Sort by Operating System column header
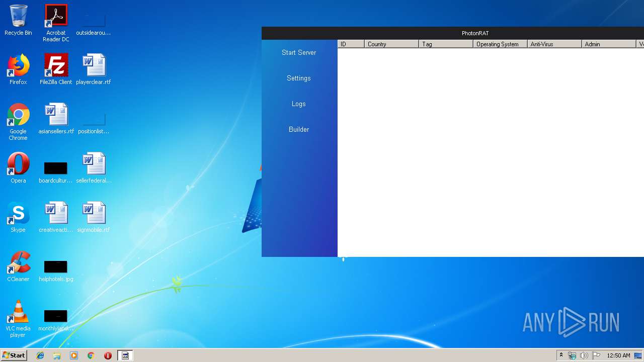Screen dimensions: 644x362 click(500, 44)
